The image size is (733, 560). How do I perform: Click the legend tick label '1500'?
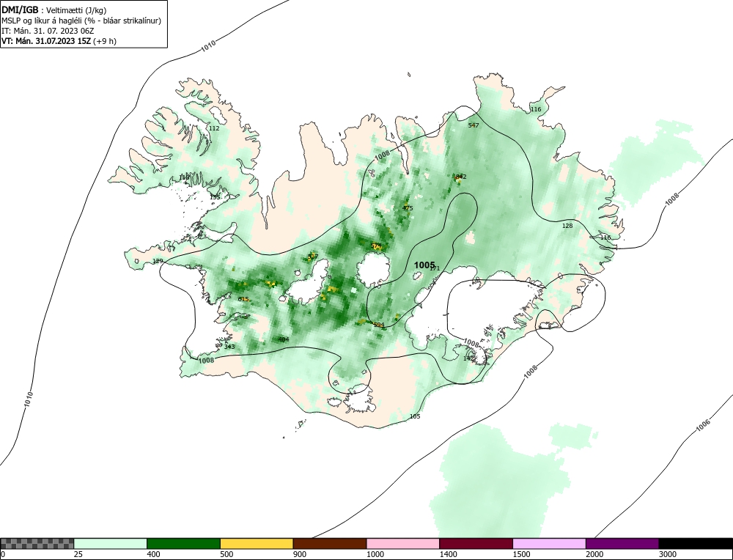point(520,554)
